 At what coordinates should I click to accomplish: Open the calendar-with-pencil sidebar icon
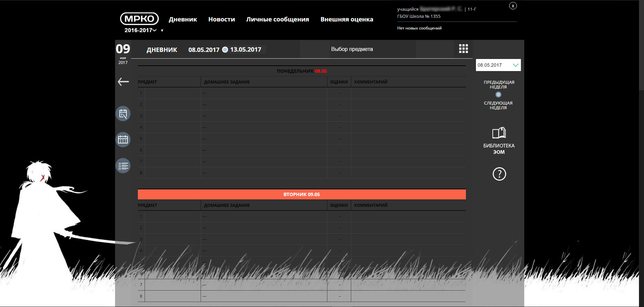[x=123, y=114]
